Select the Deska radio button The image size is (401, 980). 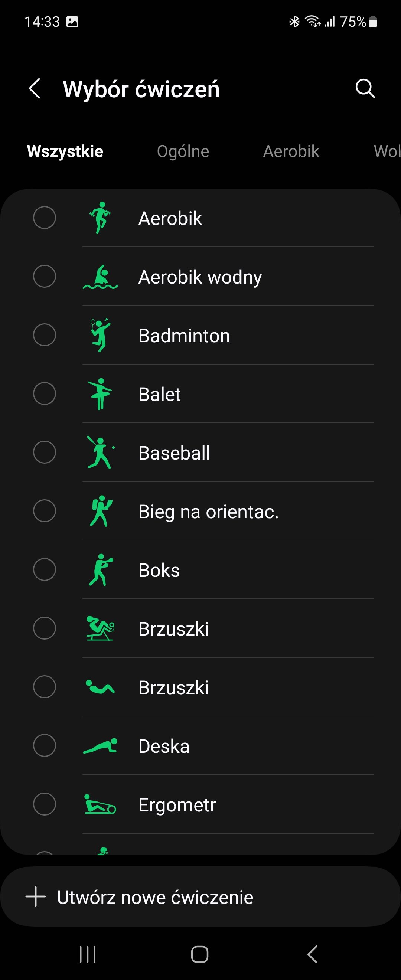click(x=45, y=746)
